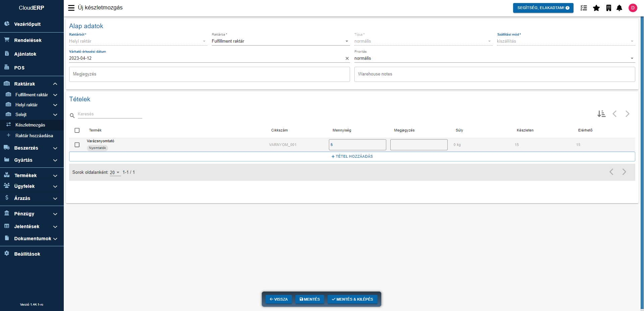The width and height of the screenshot is (644, 311).
Task: Click the Mennyiség quantity field
Action: click(357, 145)
